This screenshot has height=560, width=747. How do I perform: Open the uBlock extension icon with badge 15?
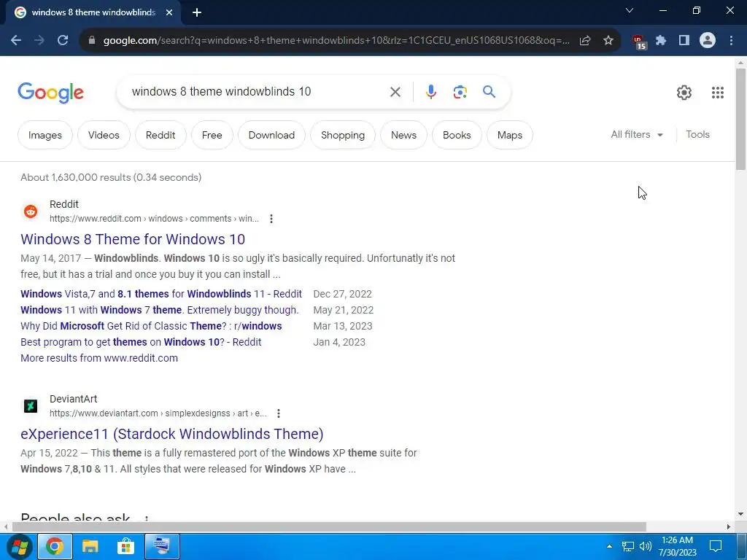click(638, 42)
